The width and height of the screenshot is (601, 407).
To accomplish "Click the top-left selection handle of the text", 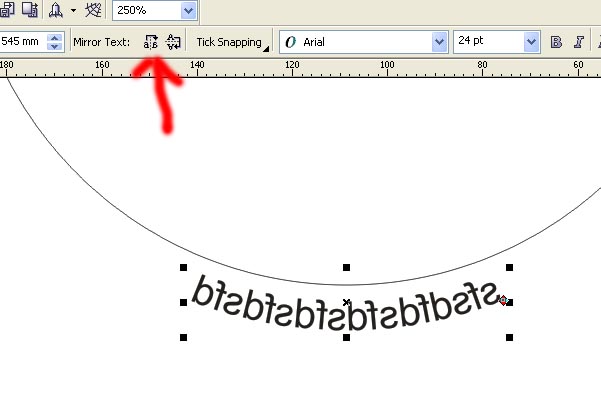I will [183, 267].
